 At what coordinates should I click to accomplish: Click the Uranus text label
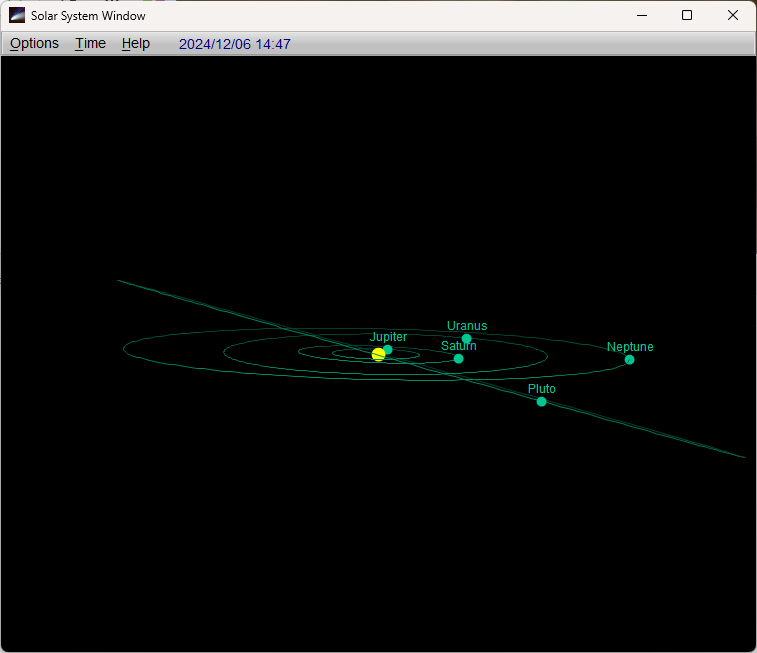coord(467,326)
